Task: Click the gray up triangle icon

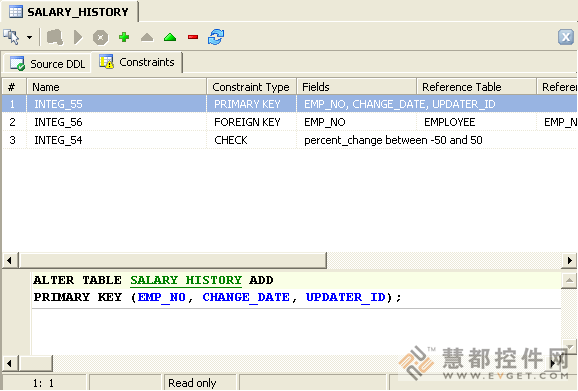Action: [x=147, y=37]
